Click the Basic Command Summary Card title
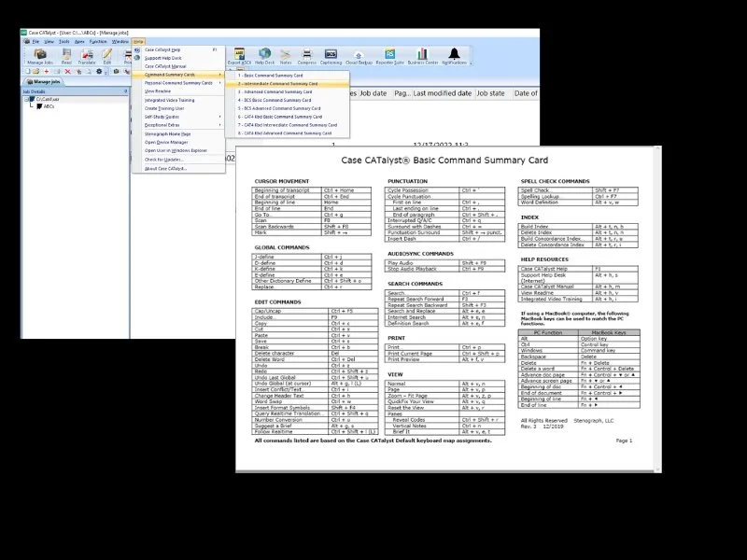 444,161
